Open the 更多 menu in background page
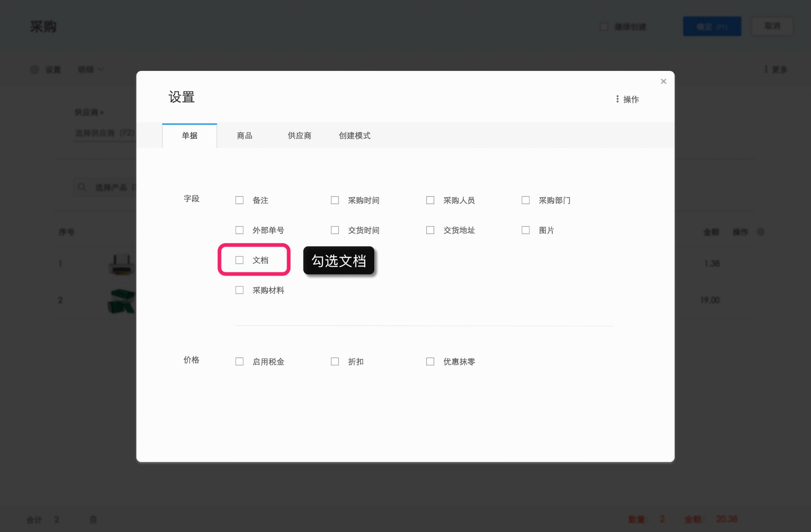 [776, 70]
